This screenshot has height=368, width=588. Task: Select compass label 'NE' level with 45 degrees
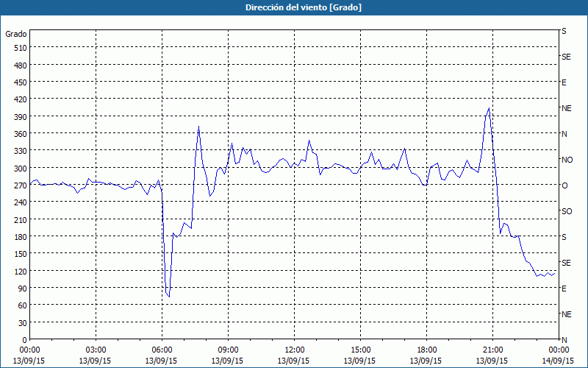(x=567, y=314)
